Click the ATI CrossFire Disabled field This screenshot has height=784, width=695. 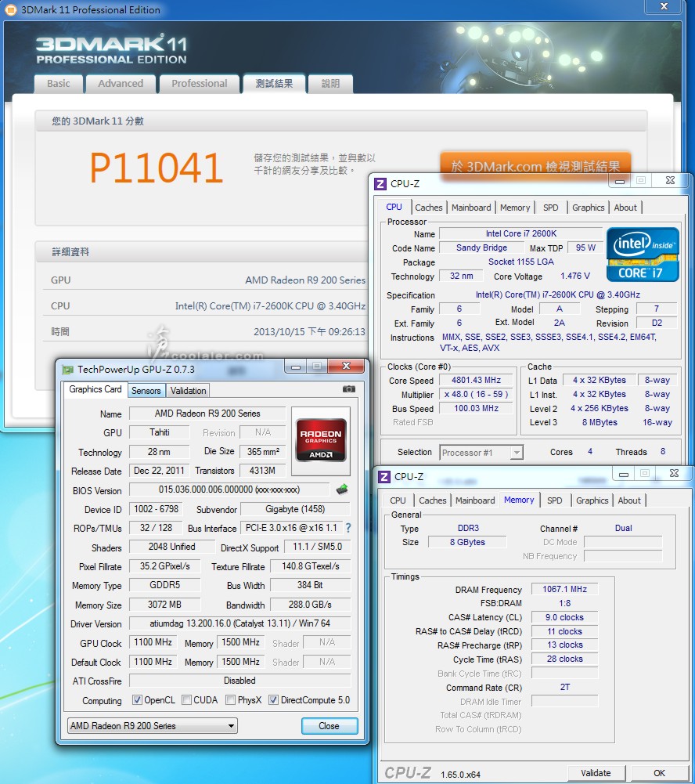(239, 681)
